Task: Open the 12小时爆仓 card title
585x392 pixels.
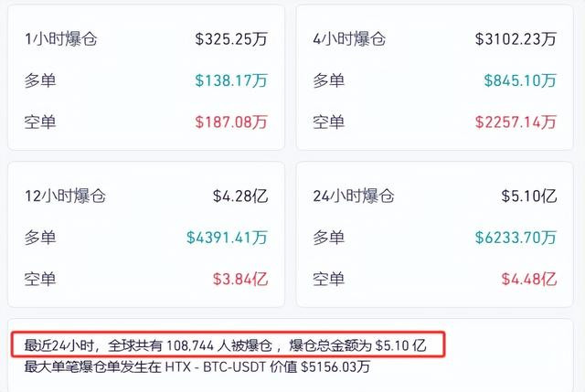Action: pyautogui.click(x=65, y=196)
